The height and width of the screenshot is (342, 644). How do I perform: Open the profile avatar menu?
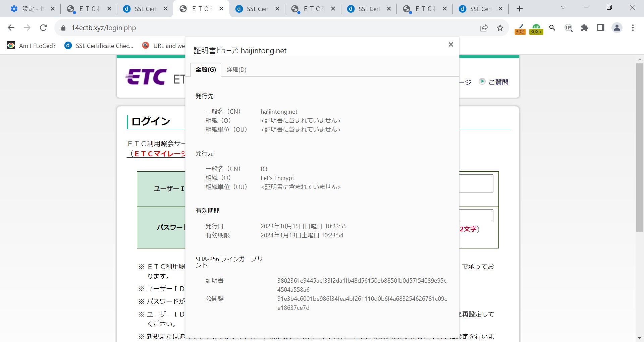click(x=617, y=28)
